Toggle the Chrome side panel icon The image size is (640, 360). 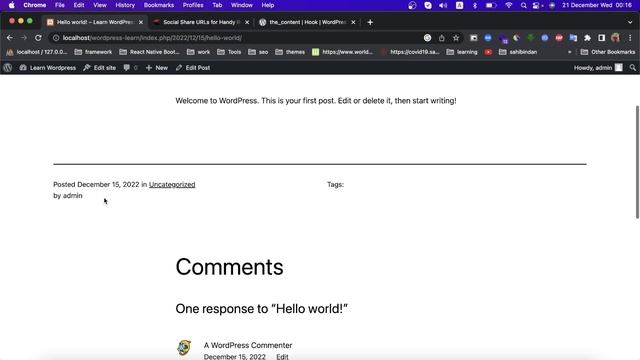(x=602, y=38)
